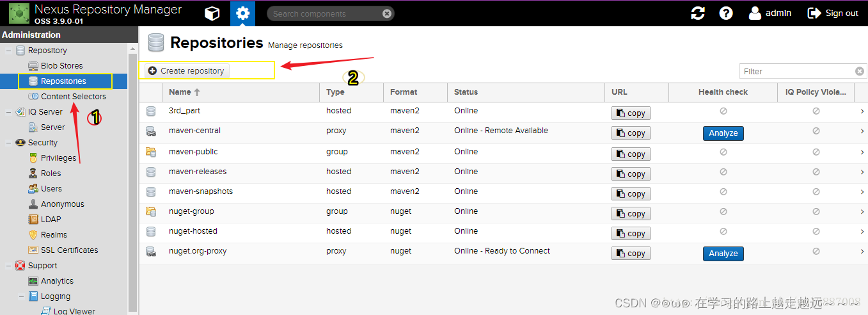Open Analytics in sidebar
This screenshot has height=315, width=868.
tap(57, 281)
